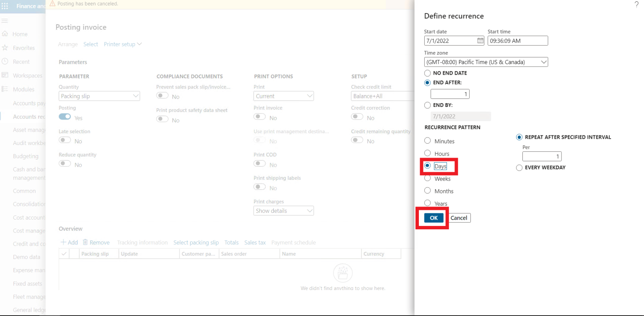
Task: Open the Modules icon in navigation
Action: pyautogui.click(x=4, y=89)
